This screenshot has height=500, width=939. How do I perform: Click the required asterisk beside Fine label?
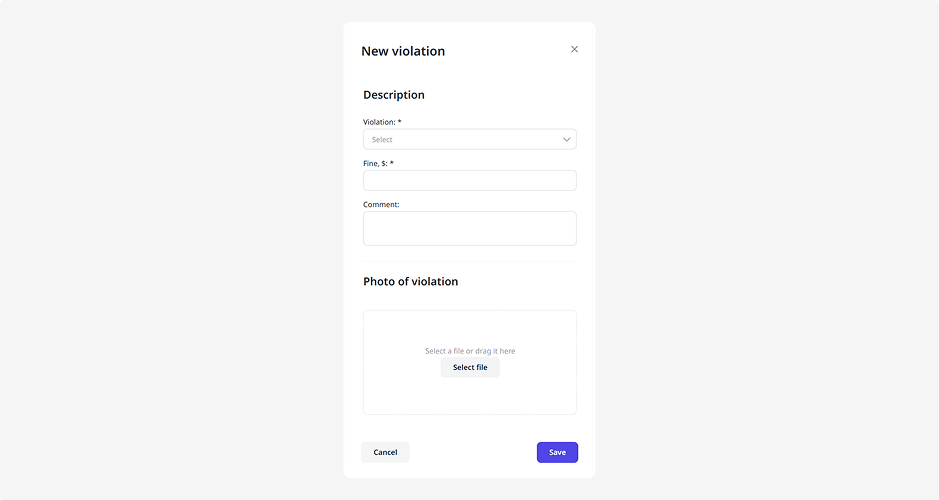[392, 163]
